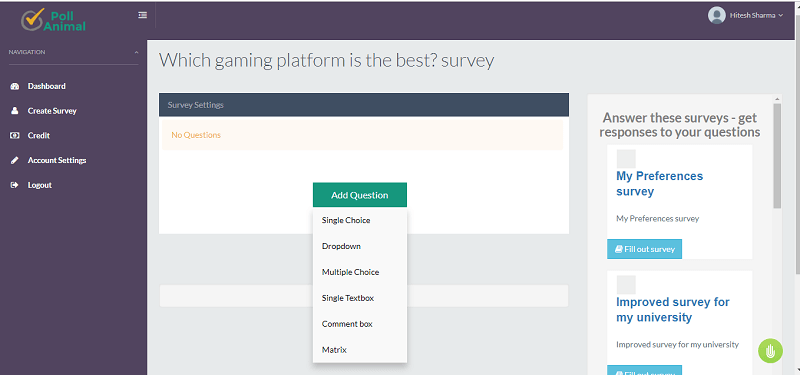This screenshot has height=375, width=800.
Task: Click the green chat widget icon
Action: [770, 351]
